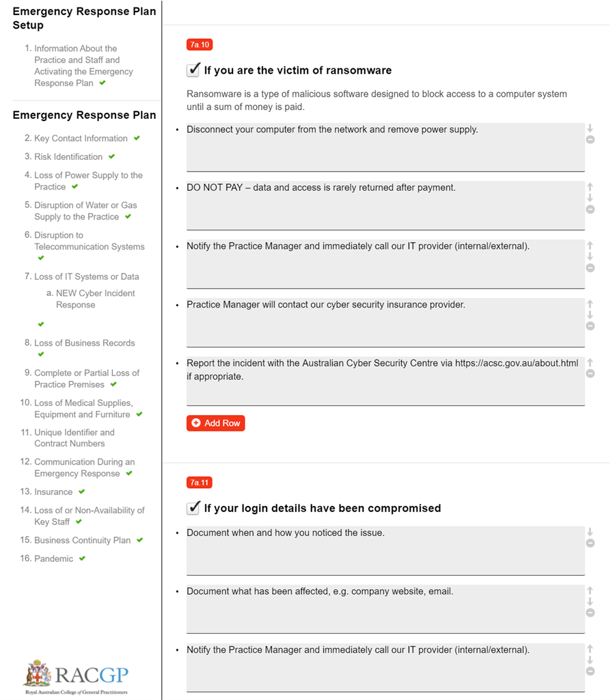Uncheck 'If you are the victim of ransomware'
Screen dimensions: 615x700
point(193,70)
